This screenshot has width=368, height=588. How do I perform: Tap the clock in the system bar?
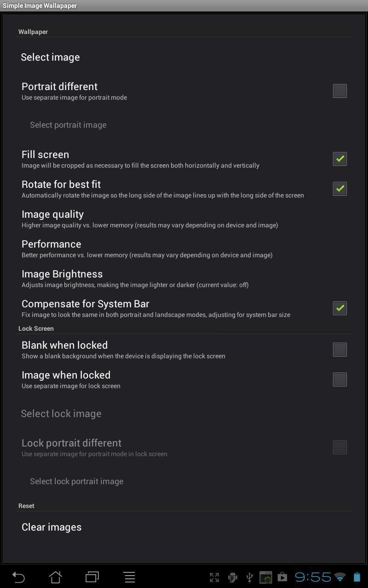pos(313,577)
